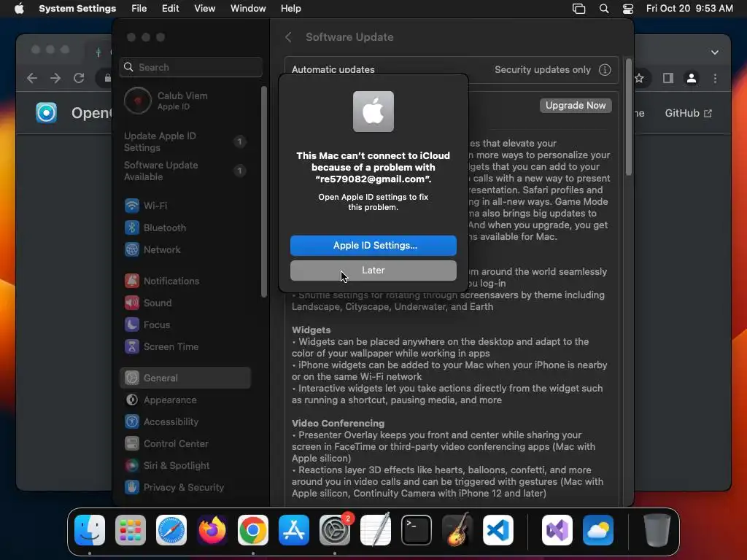Open TextEdit from the Dock
This screenshot has width=747, height=560.
click(x=376, y=530)
